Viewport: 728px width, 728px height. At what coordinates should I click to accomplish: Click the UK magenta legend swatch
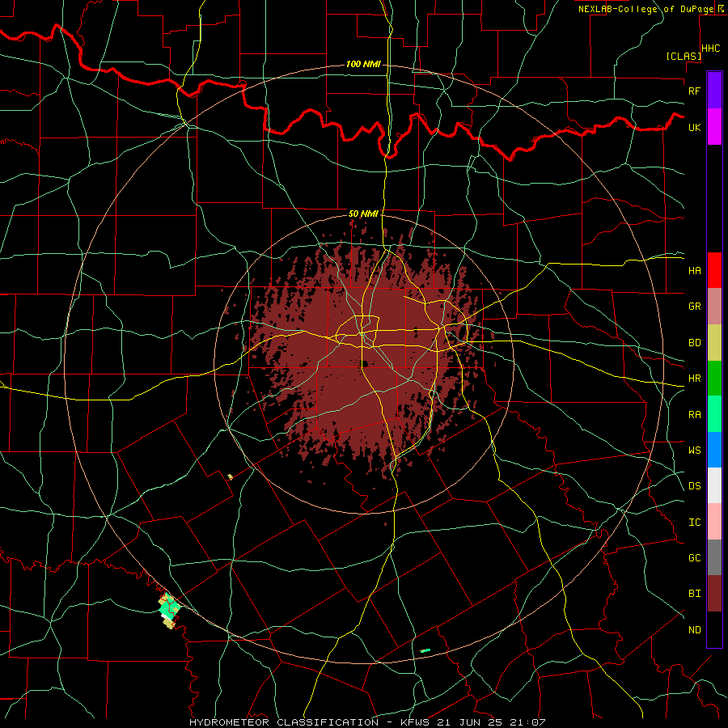point(714,126)
